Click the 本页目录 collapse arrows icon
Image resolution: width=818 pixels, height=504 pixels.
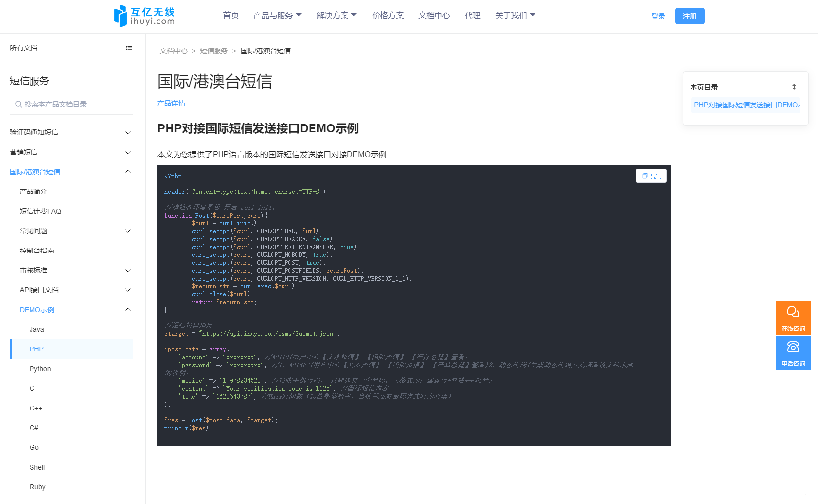coord(794,87)
